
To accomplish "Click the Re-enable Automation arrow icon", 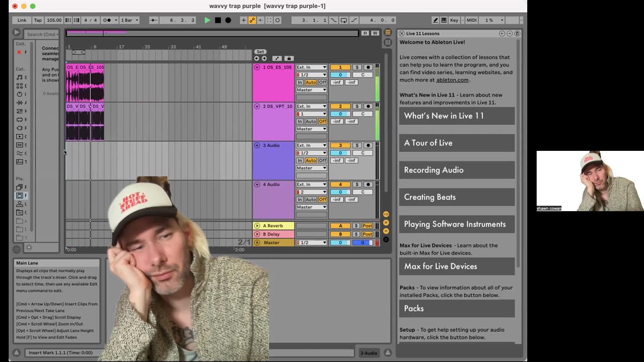I will 261,20.
